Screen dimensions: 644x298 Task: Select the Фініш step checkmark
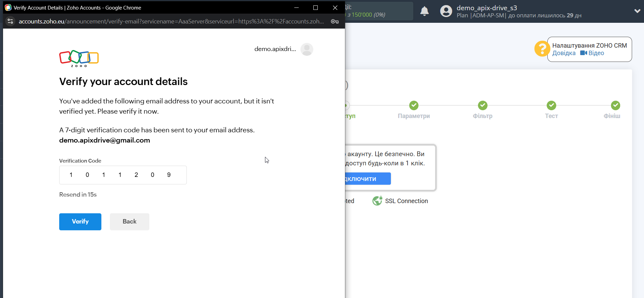click(615, 105)
